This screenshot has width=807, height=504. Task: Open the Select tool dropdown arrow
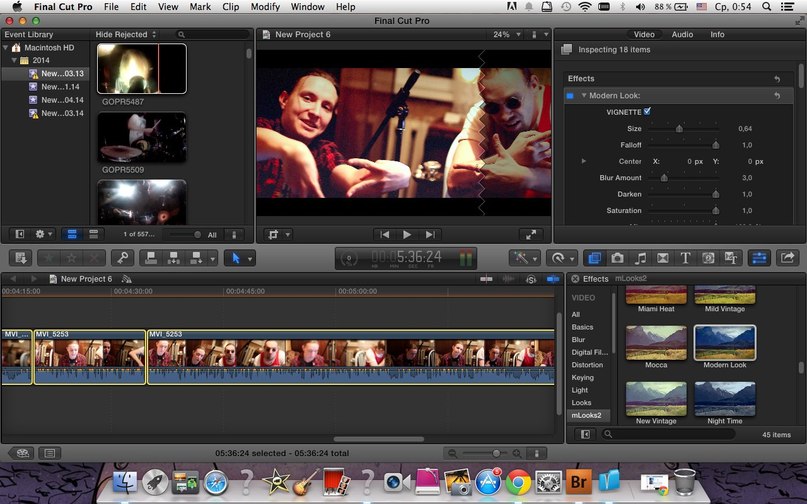pos(250,258)
